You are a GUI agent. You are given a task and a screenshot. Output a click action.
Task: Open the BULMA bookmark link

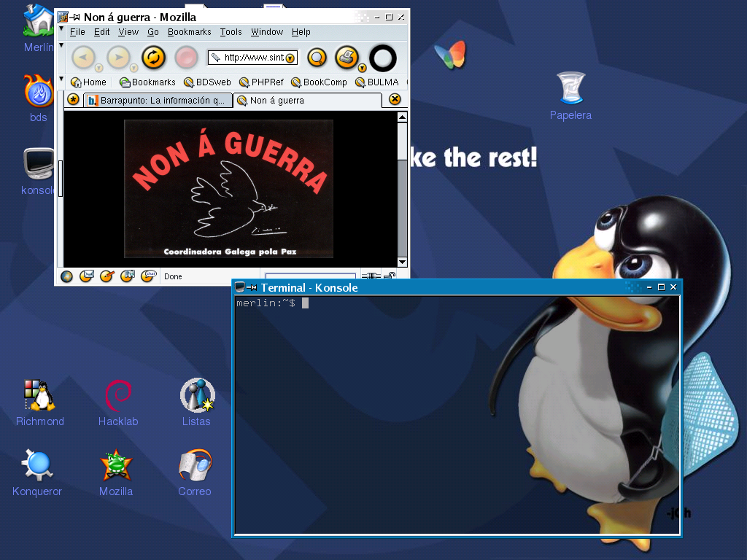pyautogui.click(x=377, y=82)
